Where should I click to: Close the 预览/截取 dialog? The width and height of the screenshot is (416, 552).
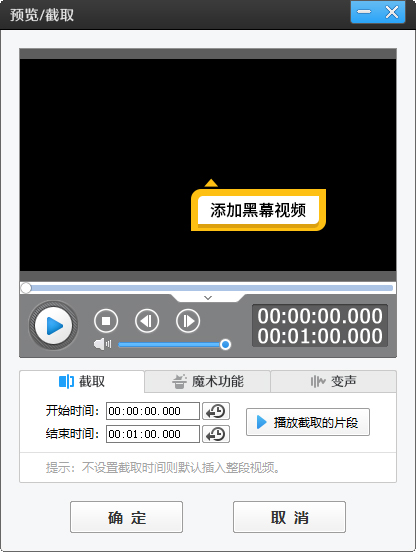click(x=392, y=12)
